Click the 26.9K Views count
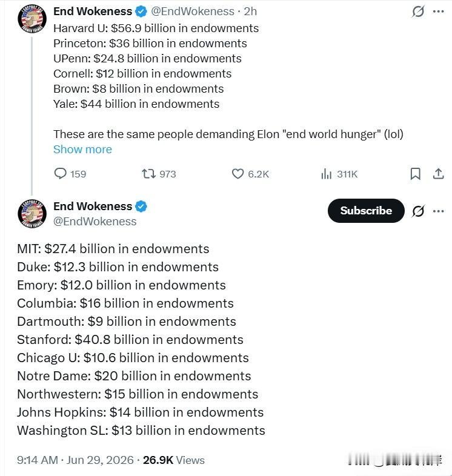Viewport: 452px width, 476px height. [x=174, y=460]
